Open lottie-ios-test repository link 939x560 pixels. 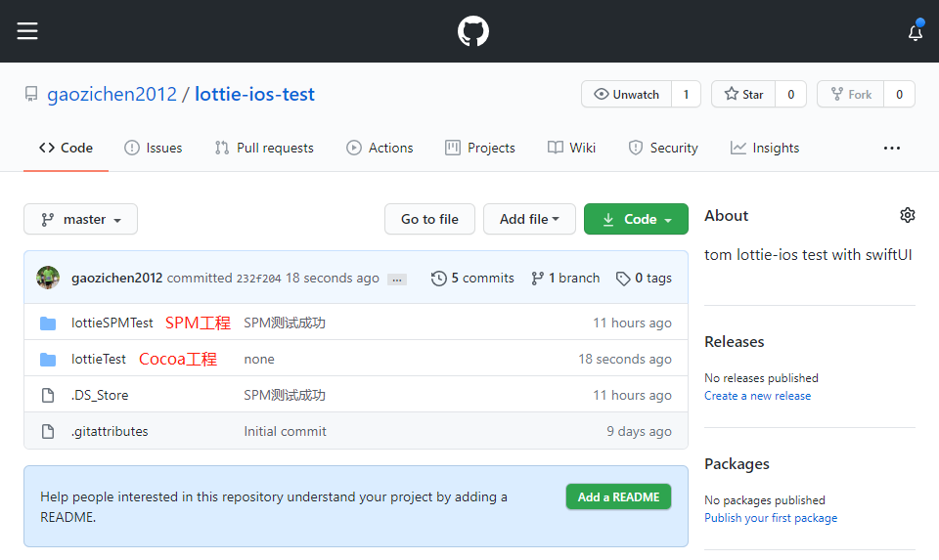point(254,94)
